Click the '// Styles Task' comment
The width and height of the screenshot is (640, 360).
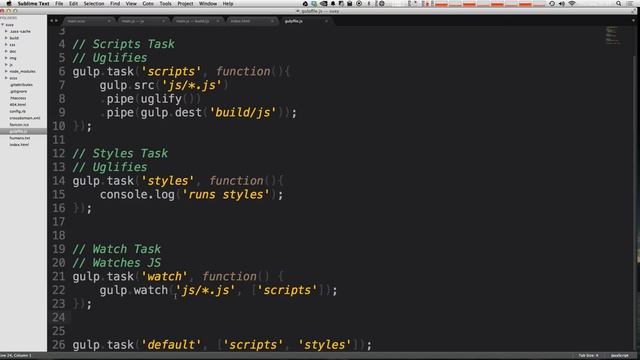click(x=120, y=153)
